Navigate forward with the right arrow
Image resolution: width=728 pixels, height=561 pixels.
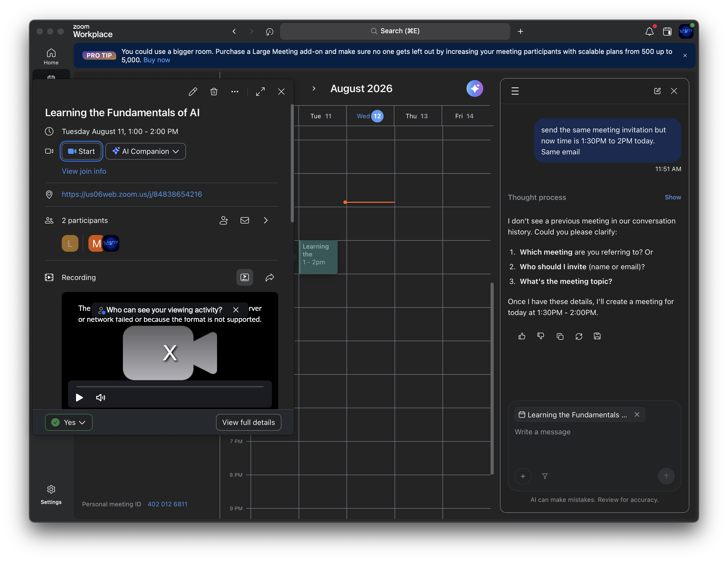click(252, 31)
